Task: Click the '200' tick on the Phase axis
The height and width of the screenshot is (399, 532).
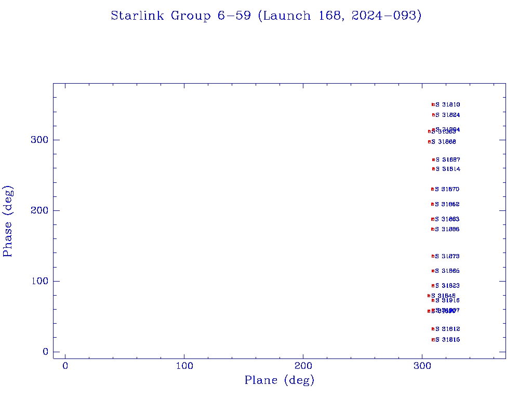Action: 39,210
